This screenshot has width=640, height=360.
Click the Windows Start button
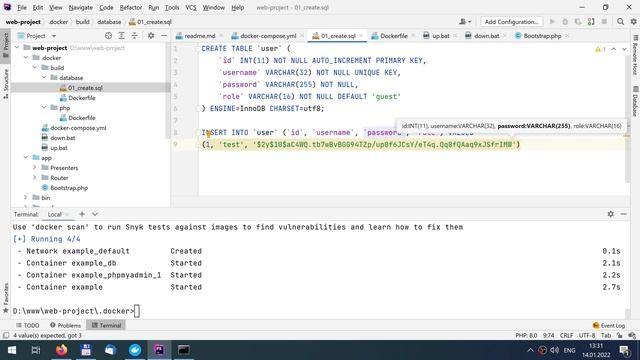(12, 350)
